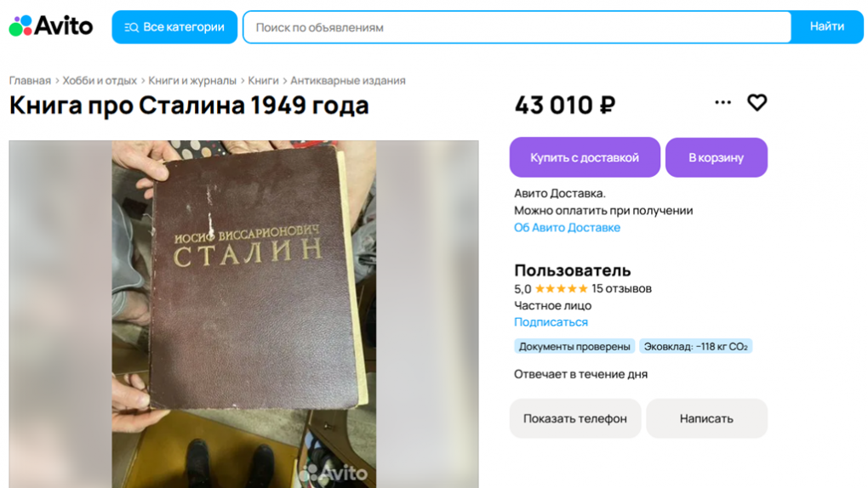Add item via "В корзину" button
Image resolution: width=868 pixels, height=488 pixels.
tap(717, 157)
